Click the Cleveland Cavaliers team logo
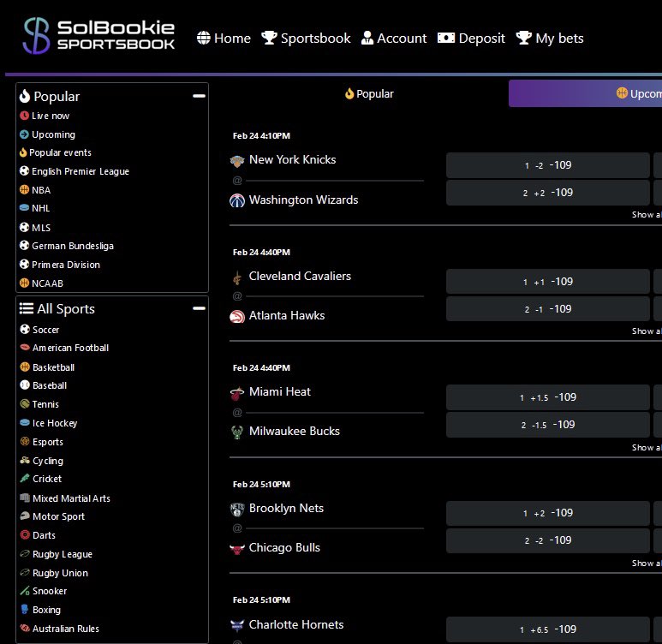Screen dimensions: 662x644 237,277
